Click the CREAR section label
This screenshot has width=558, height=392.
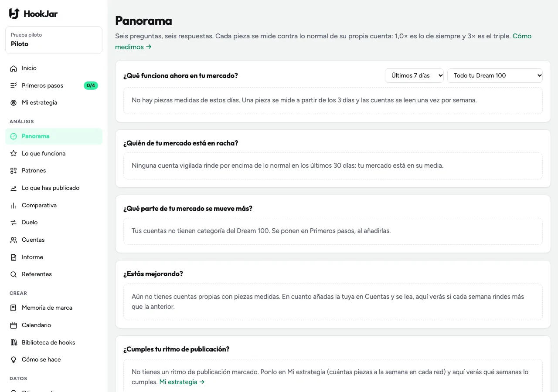tap(18, 293)
